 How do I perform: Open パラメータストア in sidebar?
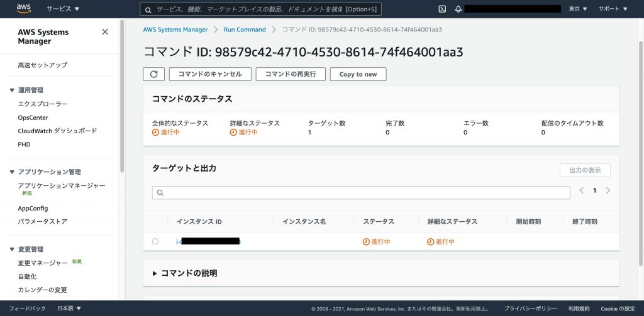coord(42,222)
